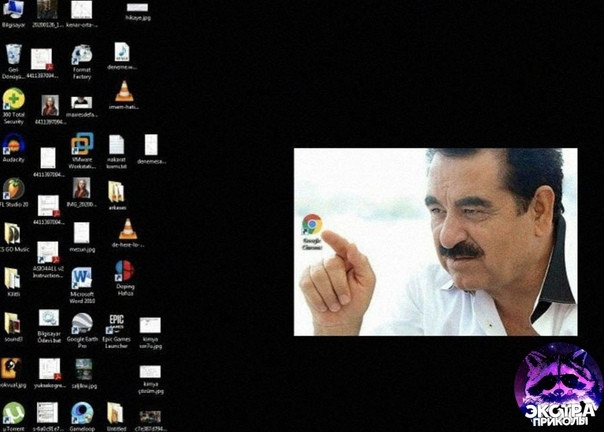Select the Bilgisayar Ödevi.bat file

tap(48, 320)
